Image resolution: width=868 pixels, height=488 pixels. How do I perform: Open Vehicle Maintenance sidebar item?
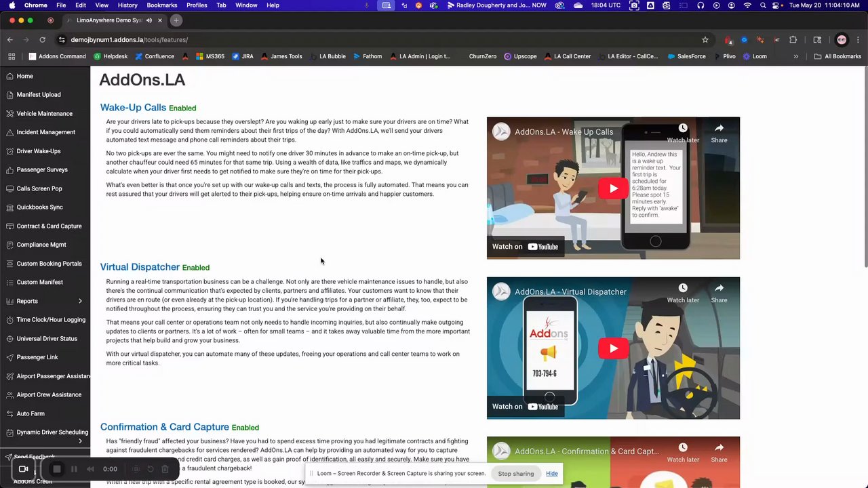click(44, 114)
